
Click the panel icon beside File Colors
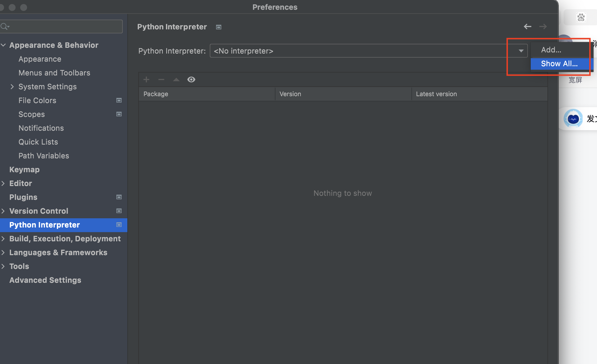tap(119, 100)
